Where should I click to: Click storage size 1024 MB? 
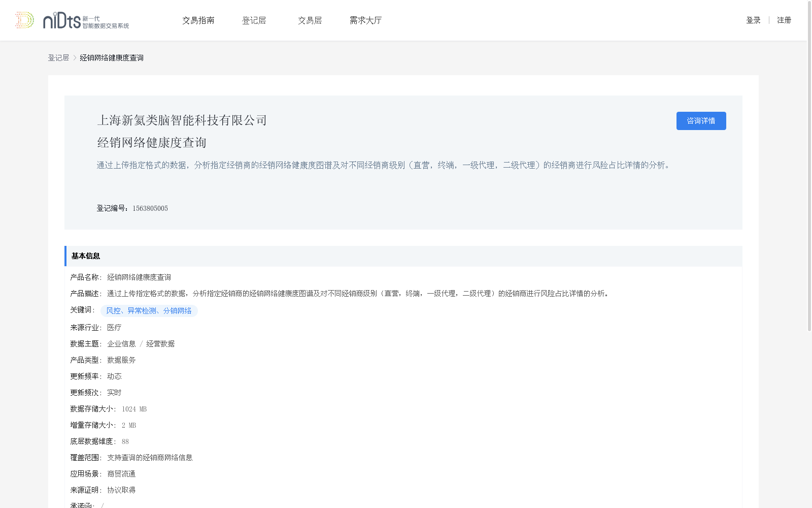click(134, 409)
